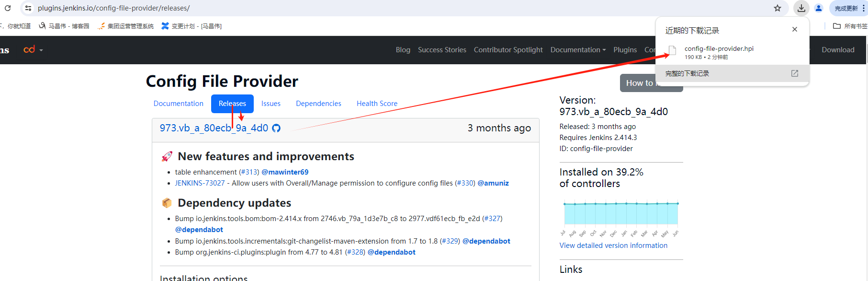
Task: Expand the CD logo dropdown arrow
Action: point(41,50)
